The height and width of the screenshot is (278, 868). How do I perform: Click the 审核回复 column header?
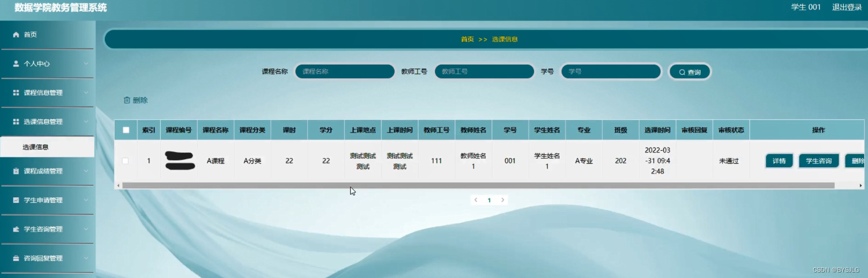695,130
